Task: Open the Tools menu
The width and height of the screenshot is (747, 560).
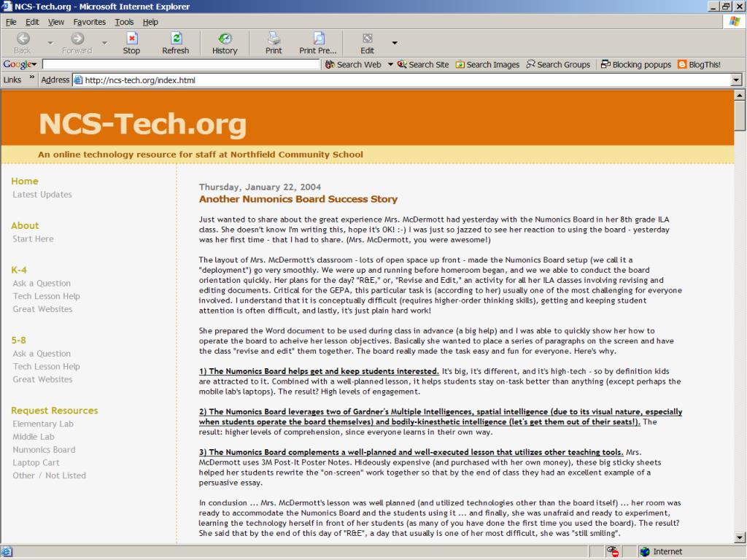Action: pos(124,22)
